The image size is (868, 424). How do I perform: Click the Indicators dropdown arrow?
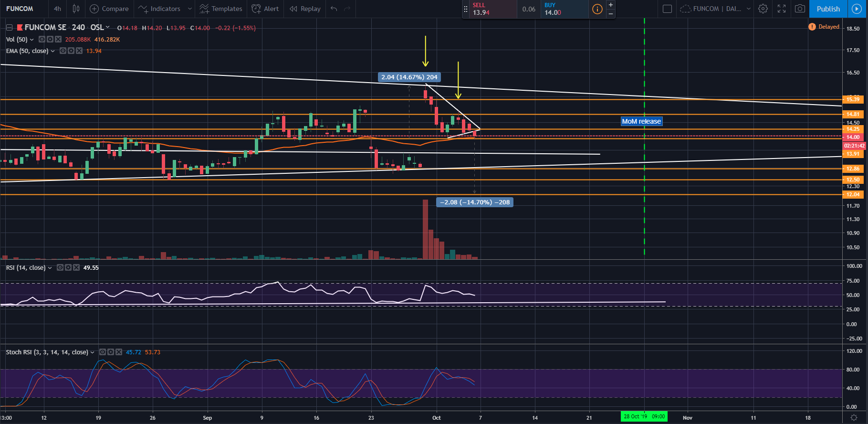point(189,9)
